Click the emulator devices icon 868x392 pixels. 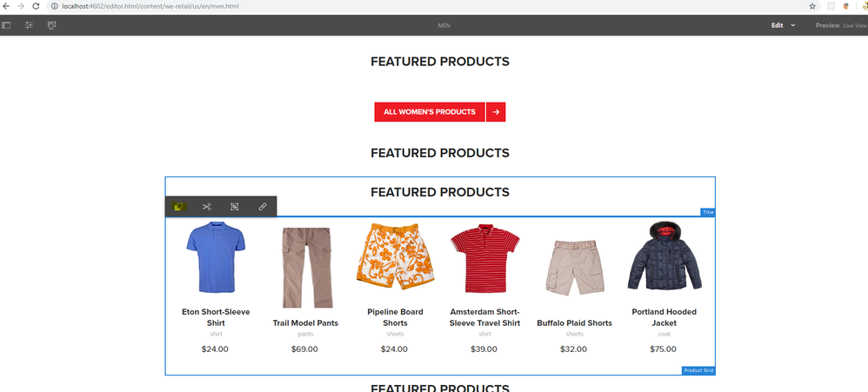[52, 25]
